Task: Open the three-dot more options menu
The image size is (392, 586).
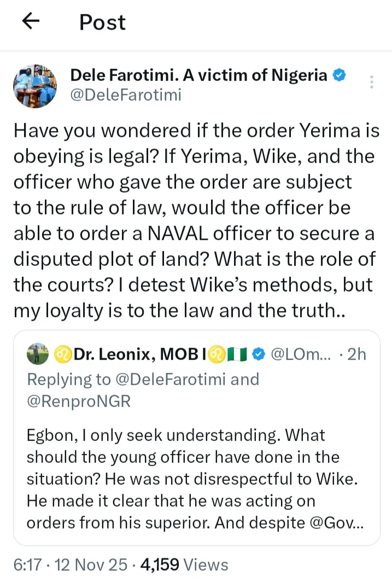Action: (372, 82)
